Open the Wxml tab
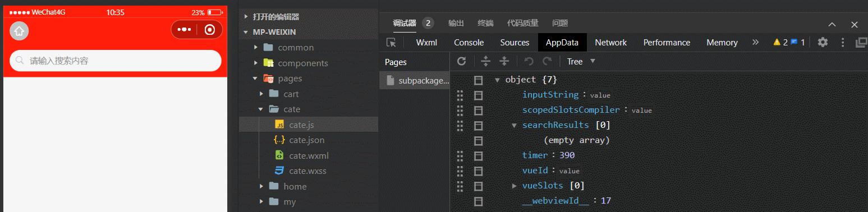 426,43
